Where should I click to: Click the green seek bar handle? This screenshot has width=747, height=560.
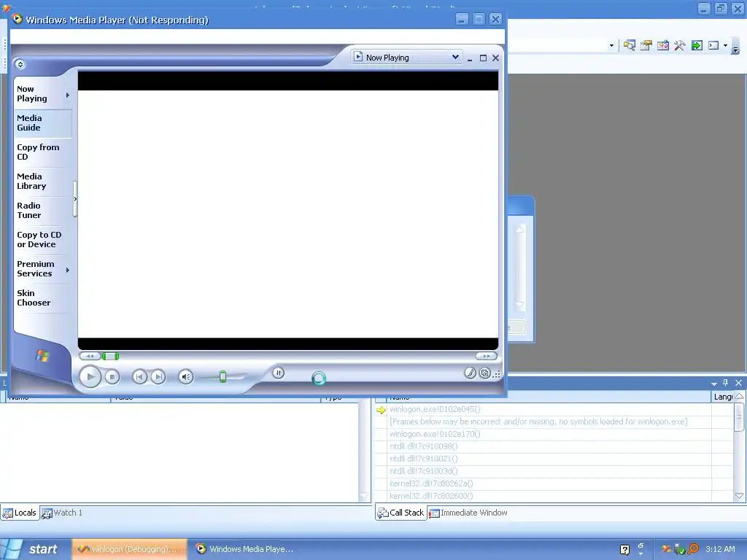(x=111, y=356)
